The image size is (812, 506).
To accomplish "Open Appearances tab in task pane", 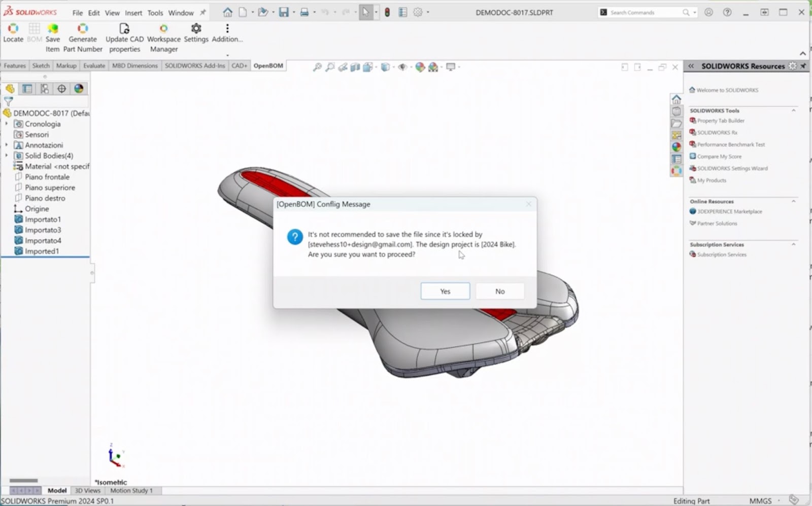I will pos(676,147).
